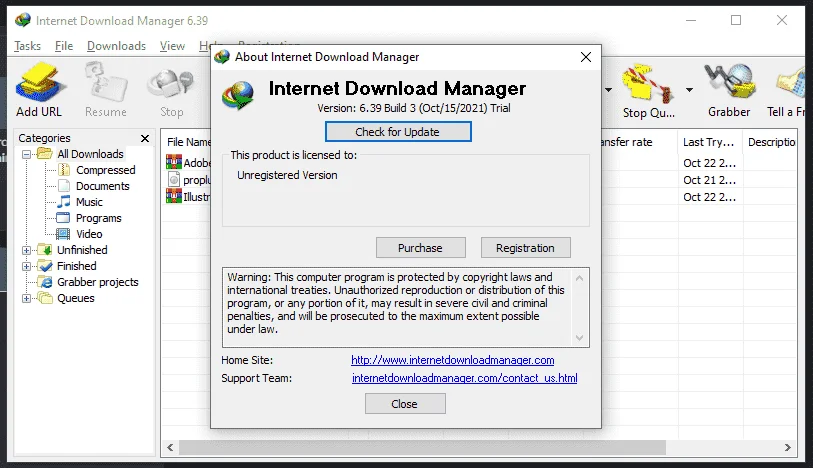Collapse the All Downloads tree node
The image size is (813, 468).
tap(26, 154)
